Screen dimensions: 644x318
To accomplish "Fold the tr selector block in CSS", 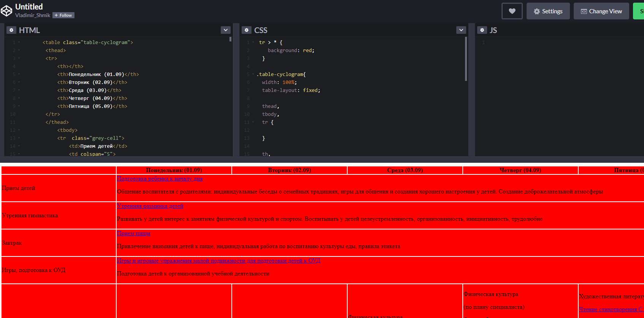I will (253, 43).
